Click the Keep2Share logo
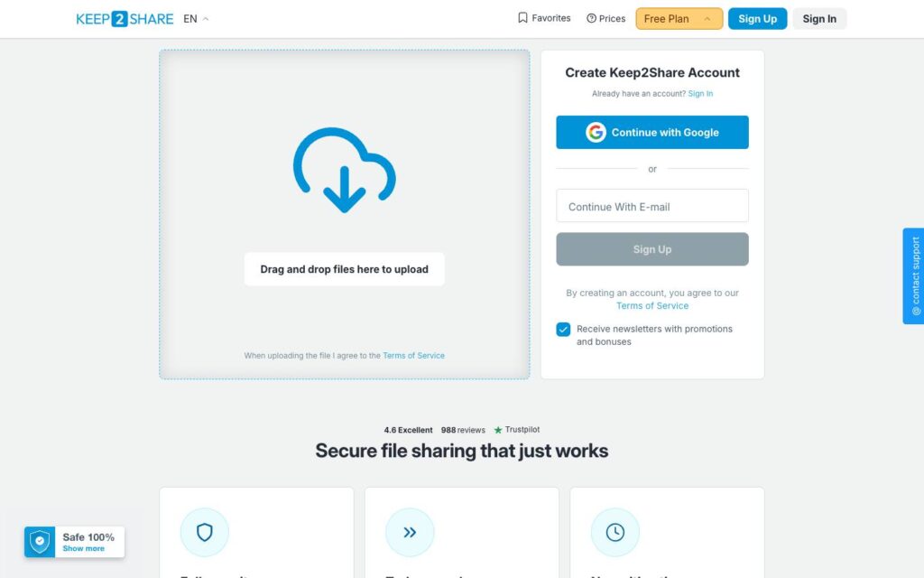This screenshot has width=924, height=578. click(125, 19)
